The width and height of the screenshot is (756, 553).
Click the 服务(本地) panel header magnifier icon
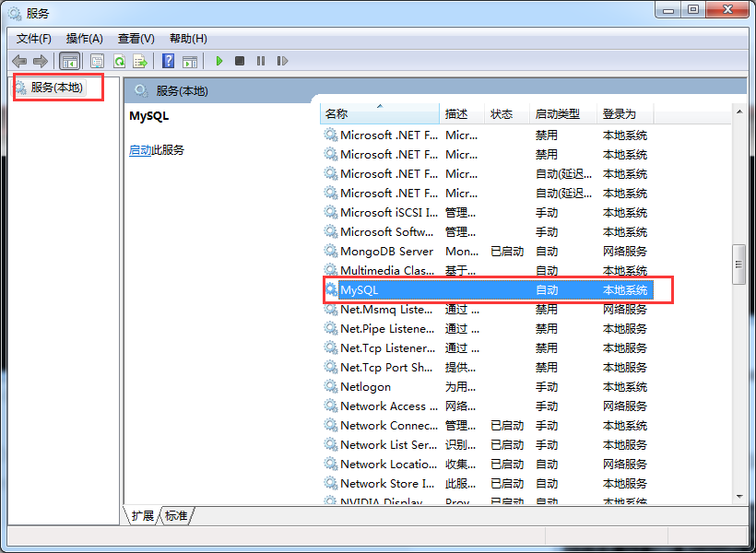(x=141, y=90)
